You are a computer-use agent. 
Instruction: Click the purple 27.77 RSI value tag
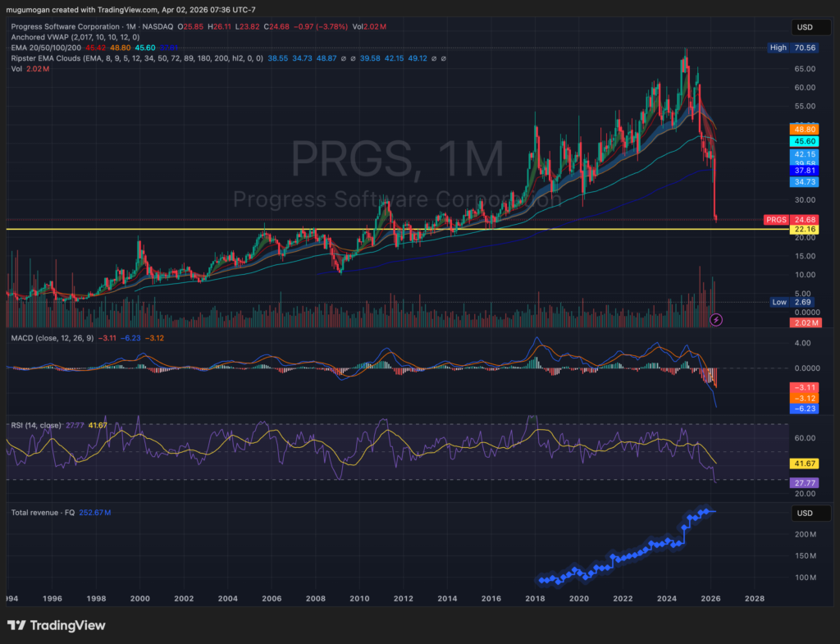803,483
